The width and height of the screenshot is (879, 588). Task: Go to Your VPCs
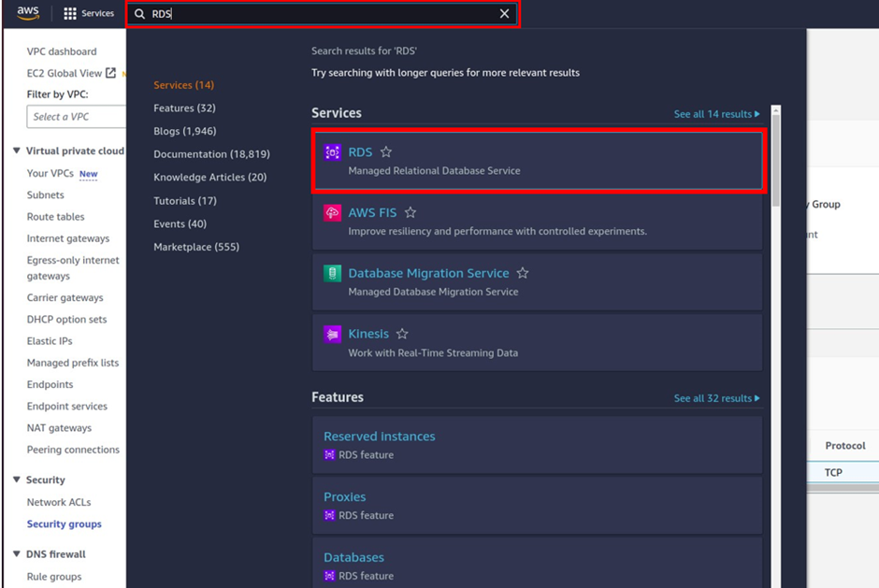tap(50, 173)
